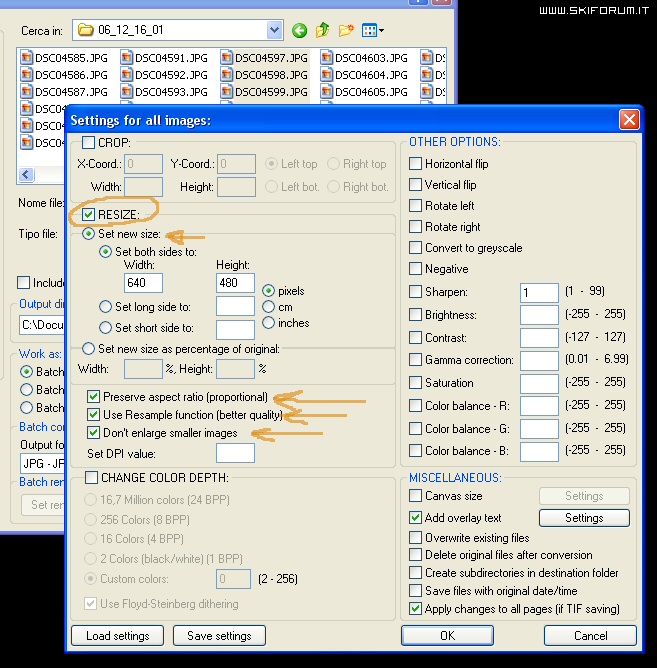The width and height of the screenshot is (657, 668).
Task: Click the Save settings button
Action: click(x=219, y=636)
